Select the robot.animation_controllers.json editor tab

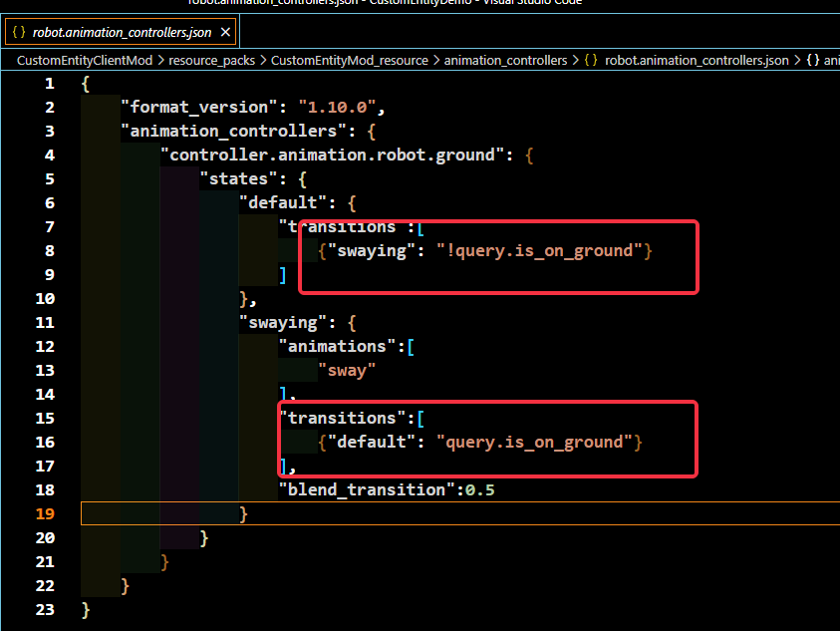(122, 32)
